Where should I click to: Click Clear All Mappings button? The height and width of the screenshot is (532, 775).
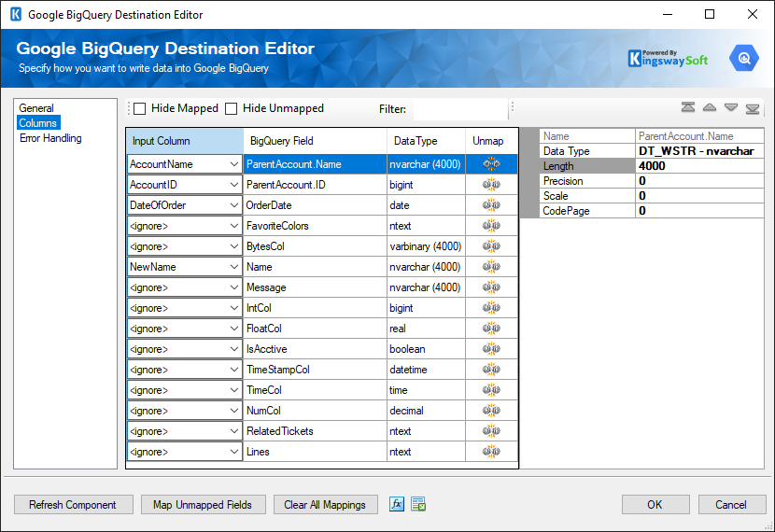(325, 505)
